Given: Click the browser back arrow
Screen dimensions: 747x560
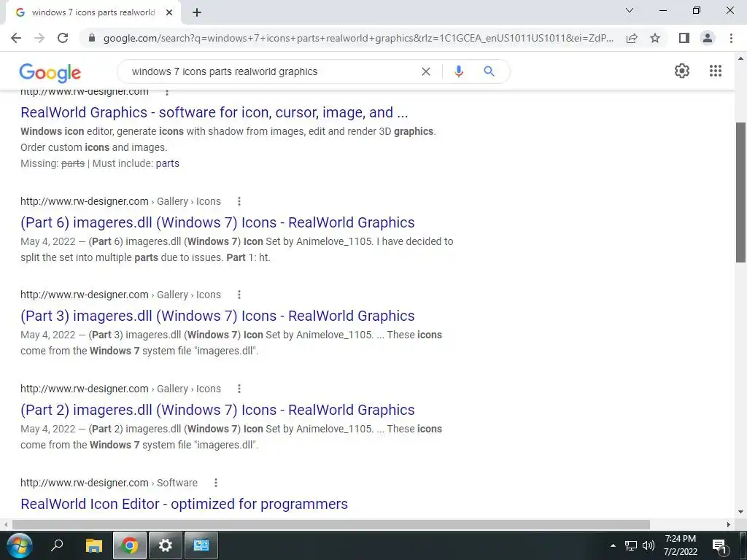Looking at the screenshot, I should 16,38.
